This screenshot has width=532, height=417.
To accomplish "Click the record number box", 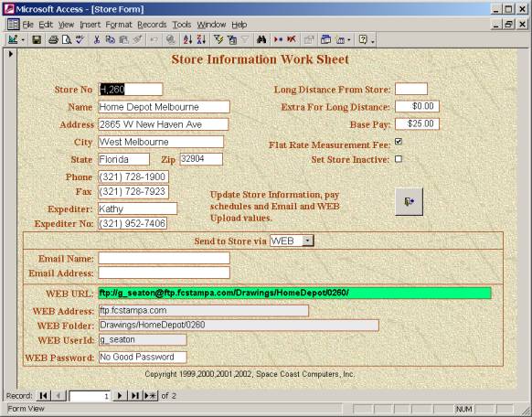I will point(90,396).
